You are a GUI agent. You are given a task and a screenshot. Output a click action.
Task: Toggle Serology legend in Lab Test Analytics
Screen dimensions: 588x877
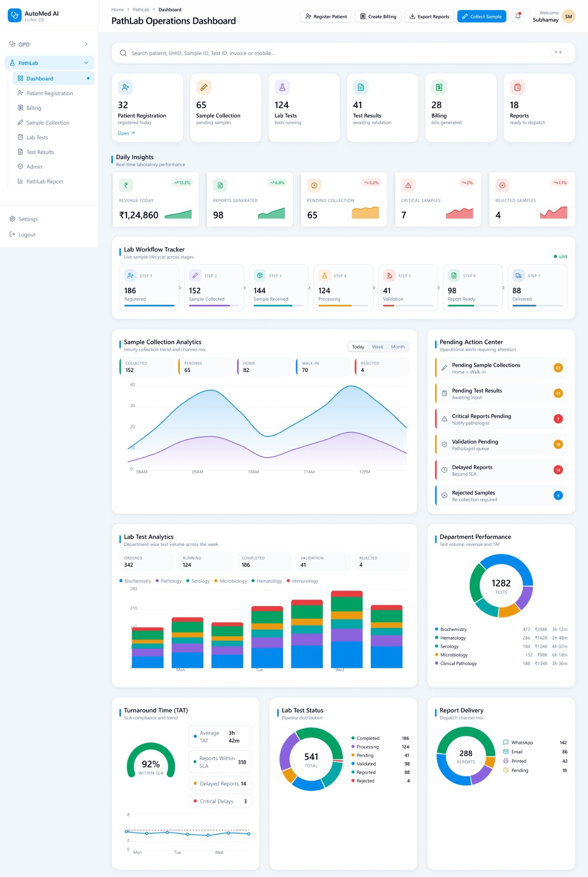198,581
